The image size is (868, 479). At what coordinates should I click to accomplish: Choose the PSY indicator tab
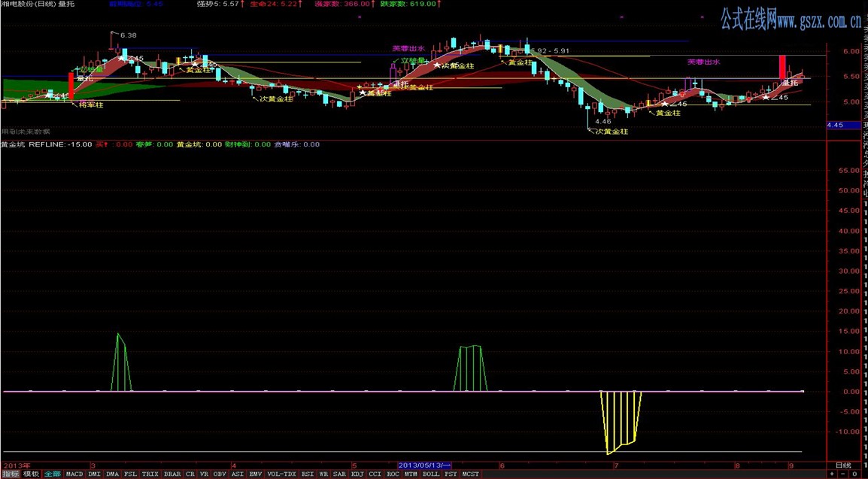click(451, 474)
